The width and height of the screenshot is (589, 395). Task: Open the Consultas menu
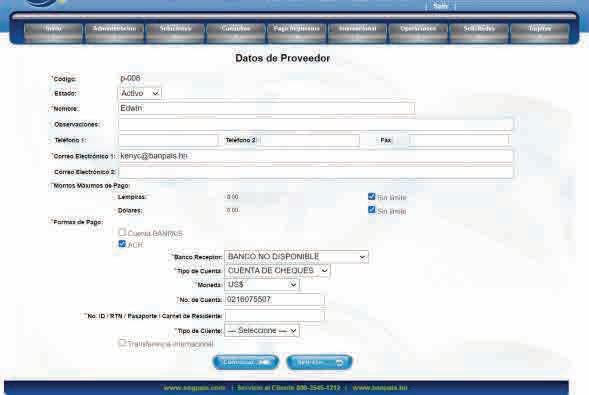(236, 33)
